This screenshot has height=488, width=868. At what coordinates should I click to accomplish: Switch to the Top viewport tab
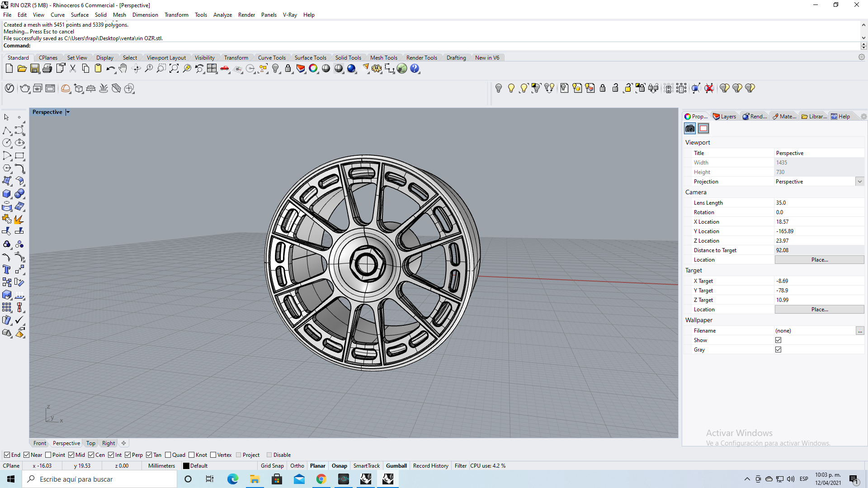91,443
